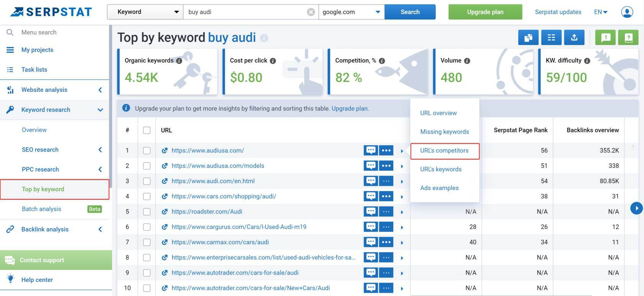Open the EN language dropdown

coord(601,12)
